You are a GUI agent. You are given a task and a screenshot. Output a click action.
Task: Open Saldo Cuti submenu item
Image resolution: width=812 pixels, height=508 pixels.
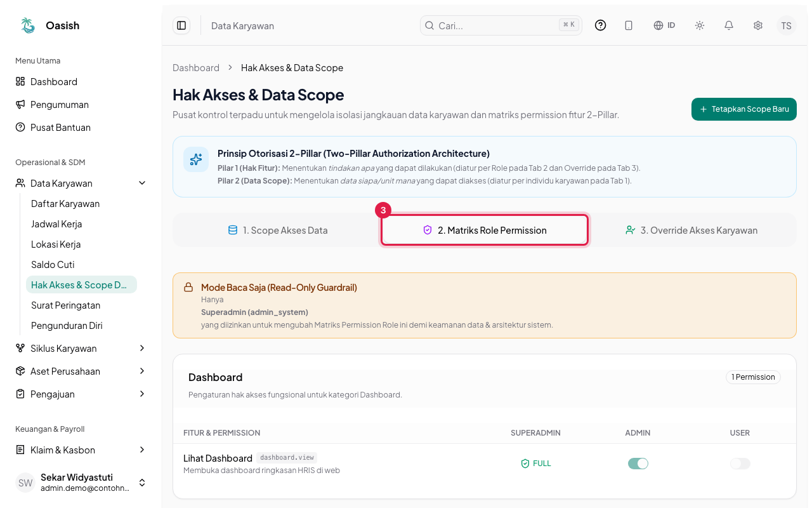81,264
